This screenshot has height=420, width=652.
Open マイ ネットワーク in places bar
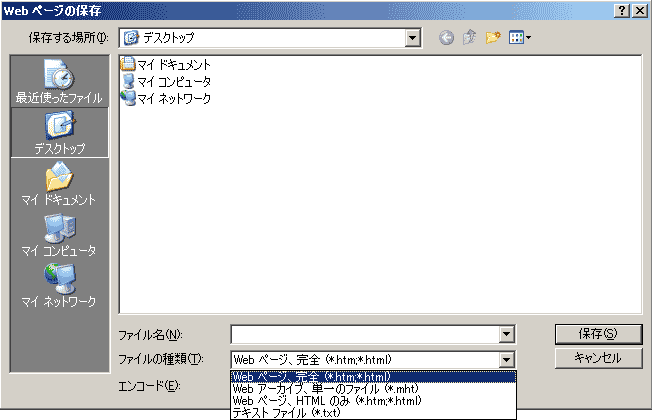point(59,285)
